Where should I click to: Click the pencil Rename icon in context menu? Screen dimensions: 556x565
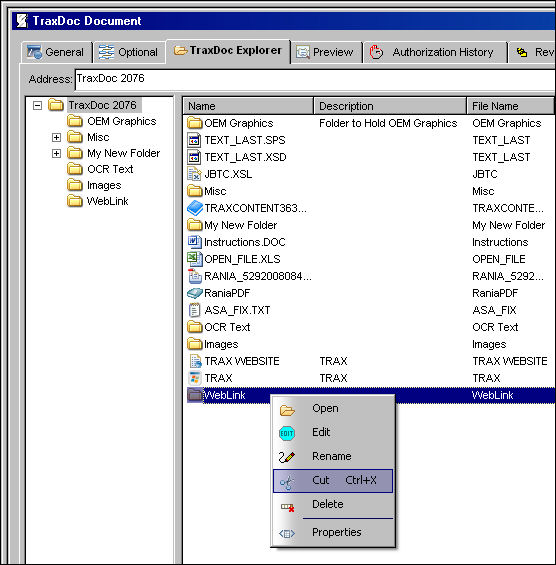pos(287,457)
